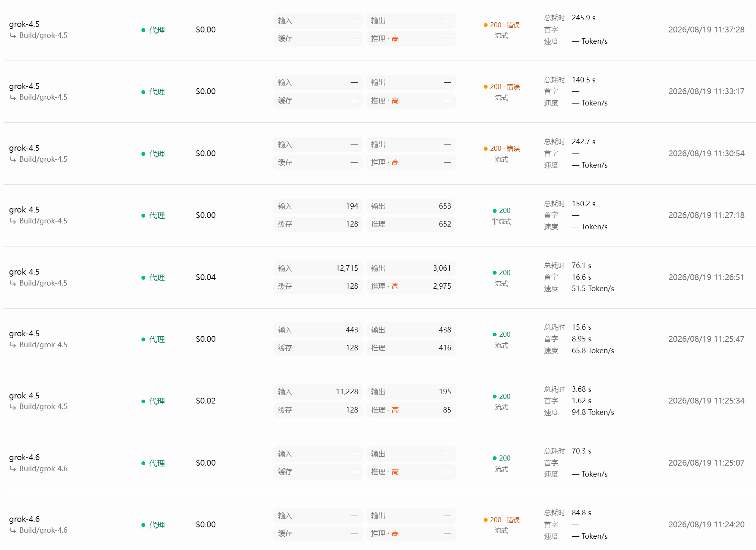Click the green 代理 status dot at 11:26:51
The width and height of the screenshot is (756, 550).
[143, 278]
